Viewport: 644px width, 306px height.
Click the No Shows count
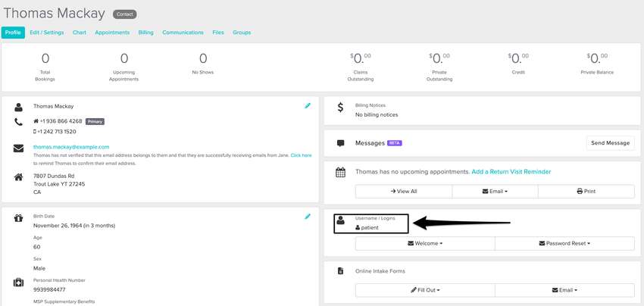point(203,59)
